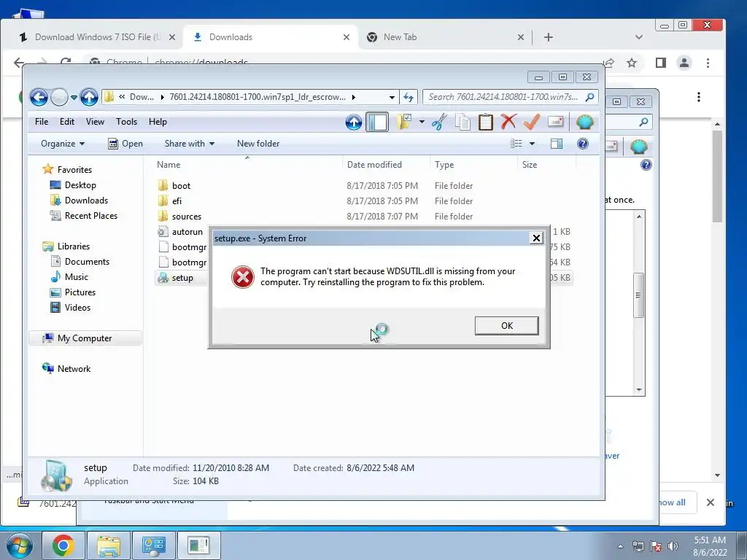Open a new Chrome tab with plus
This screenshot has width=747, height=560.
[x=549, y=37]
